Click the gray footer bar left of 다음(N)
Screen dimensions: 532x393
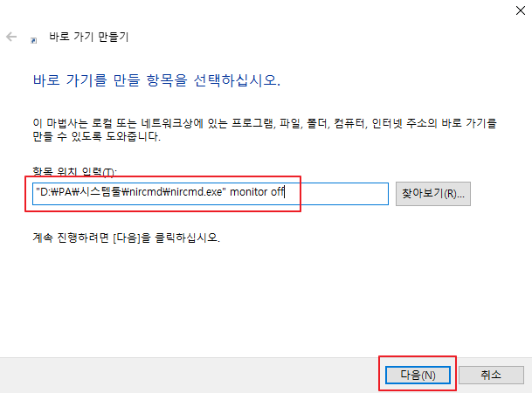(190, 375)
